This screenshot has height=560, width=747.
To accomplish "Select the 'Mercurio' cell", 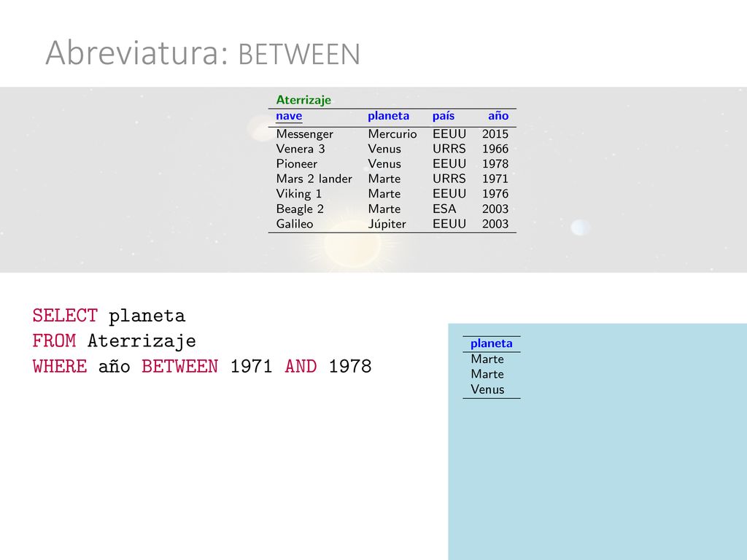I will tap(392, 134).
